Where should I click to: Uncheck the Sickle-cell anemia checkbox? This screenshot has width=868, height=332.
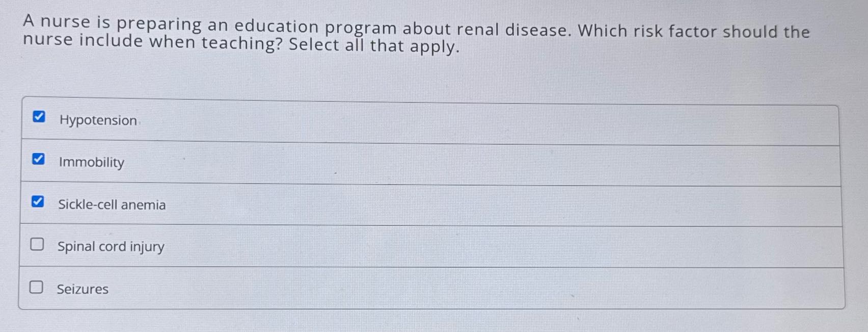tap(38, 202)
